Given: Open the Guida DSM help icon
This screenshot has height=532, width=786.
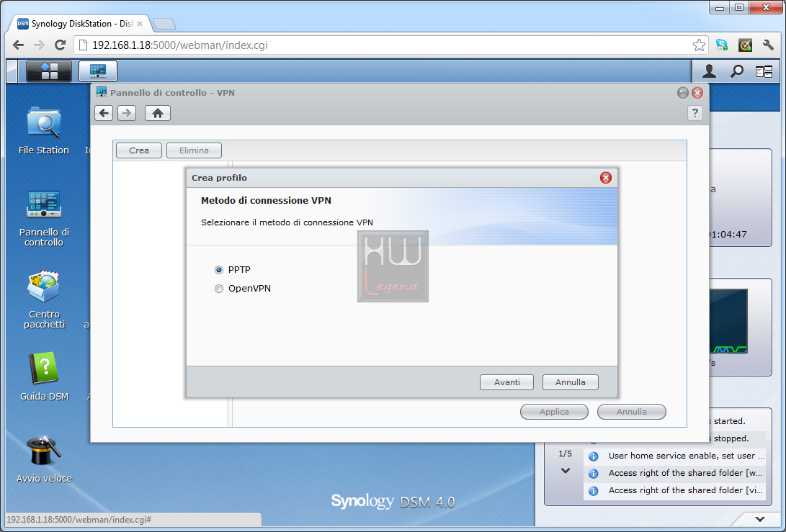Looking at the screenshot, I should coord(44,377).
